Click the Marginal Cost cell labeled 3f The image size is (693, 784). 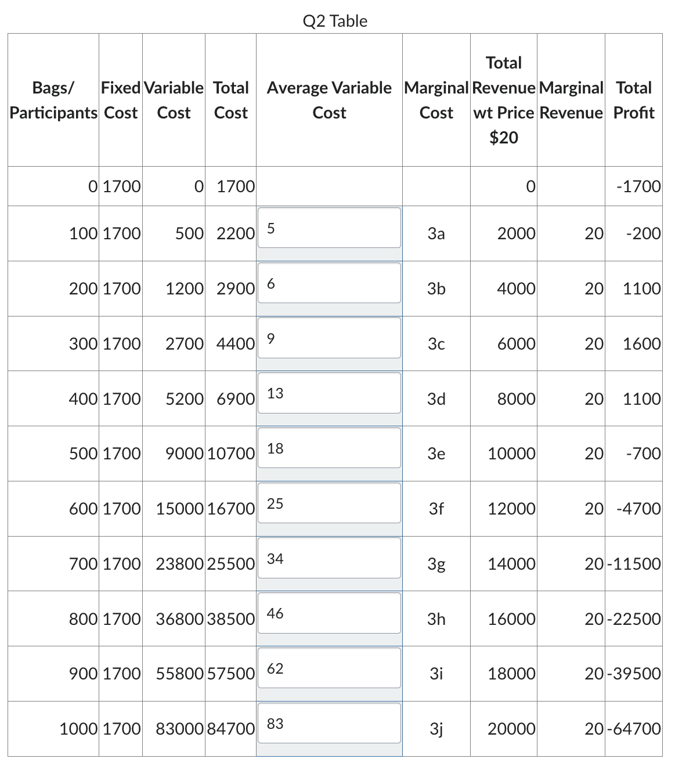pyautogui.click(x=436, y=509)
